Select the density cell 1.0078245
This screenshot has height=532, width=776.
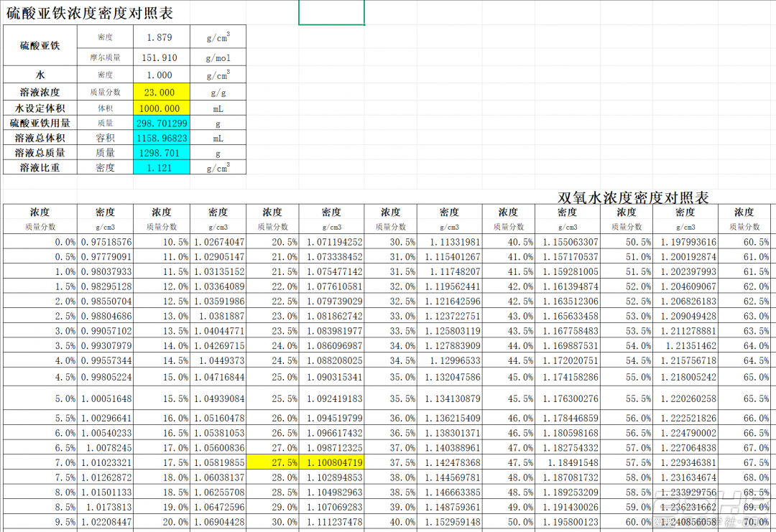tap(105, 447)
